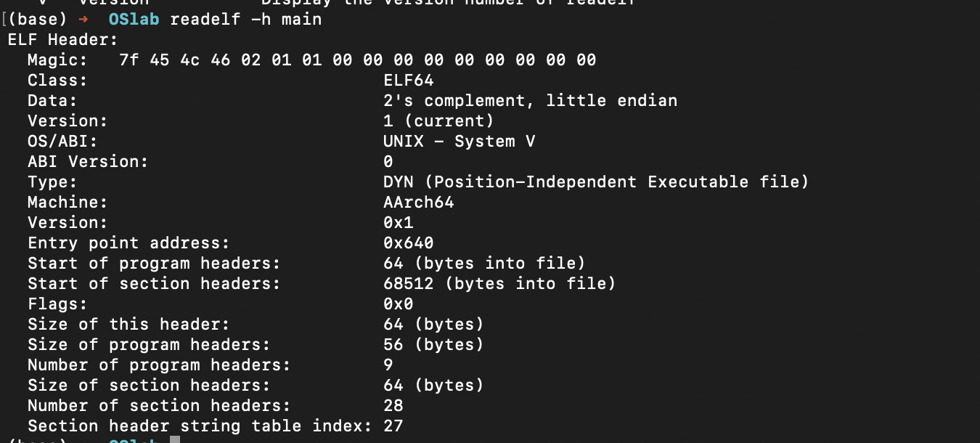Click the terminal cursor block at bottom

174,440
